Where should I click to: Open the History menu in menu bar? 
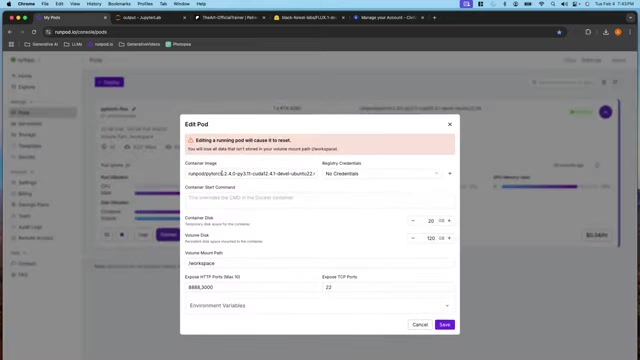[x=94, y=4]
